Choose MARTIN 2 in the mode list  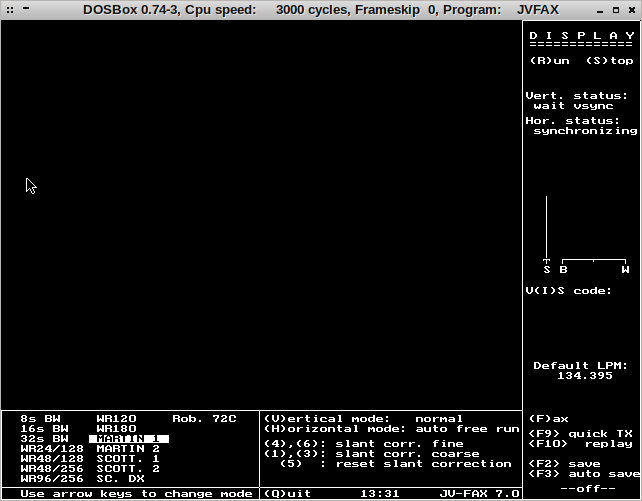128,449
